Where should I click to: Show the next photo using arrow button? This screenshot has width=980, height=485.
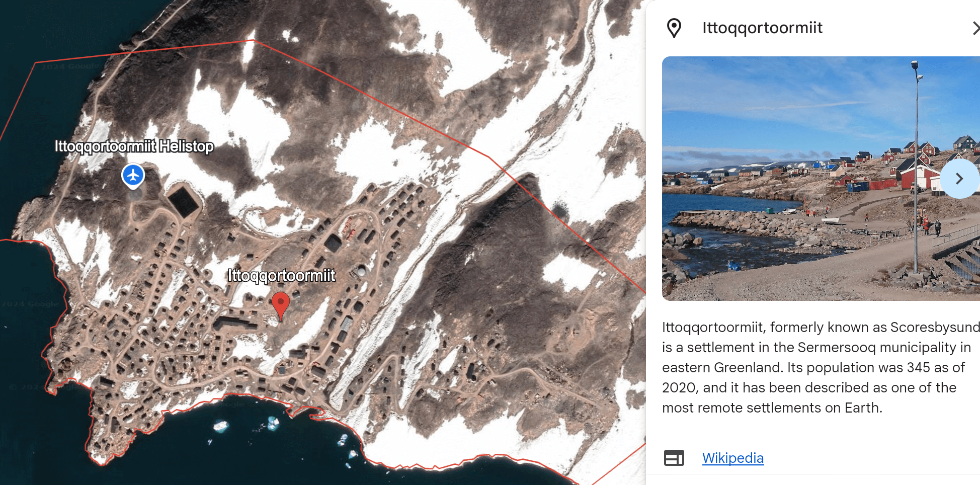(959, 179)
